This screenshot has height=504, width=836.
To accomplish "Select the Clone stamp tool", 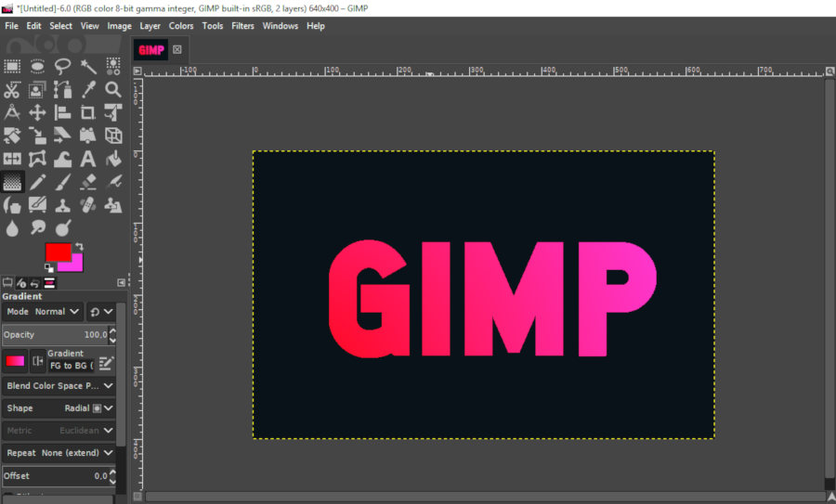I will (x=62, y=205).
